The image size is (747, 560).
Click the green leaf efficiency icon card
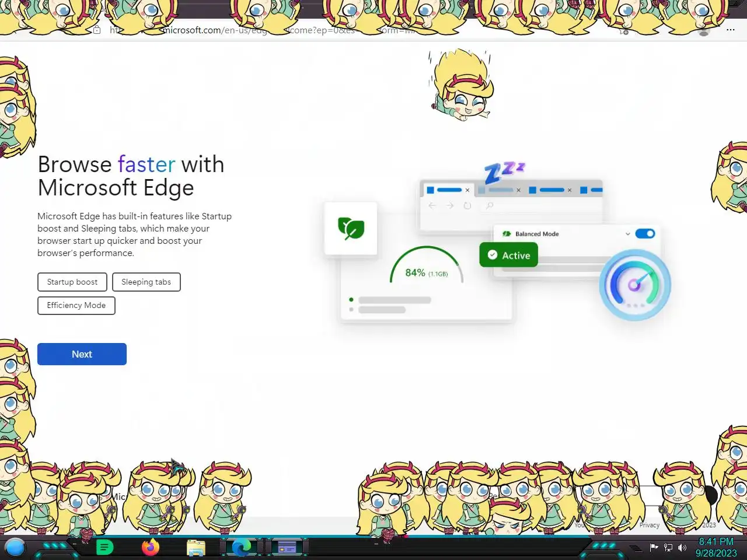click(x=351, y=229)
